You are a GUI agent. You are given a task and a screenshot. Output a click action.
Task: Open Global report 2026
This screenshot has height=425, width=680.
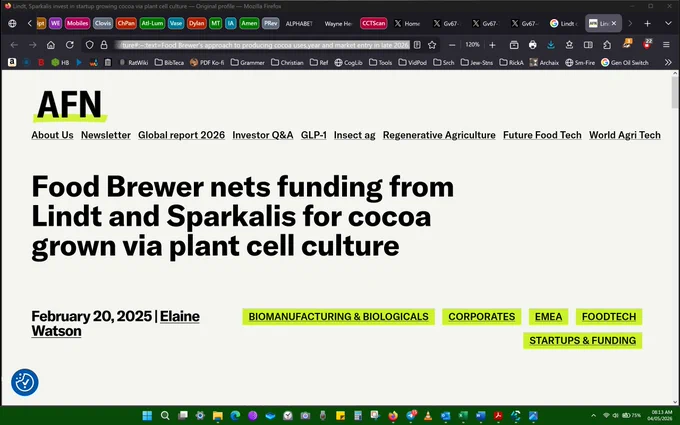point(181,135)
